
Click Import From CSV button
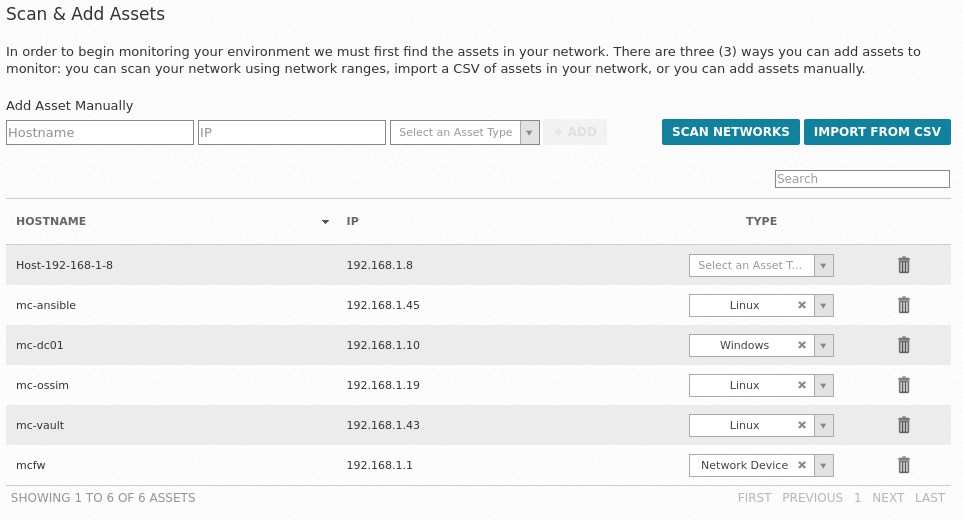pos(877,132)
